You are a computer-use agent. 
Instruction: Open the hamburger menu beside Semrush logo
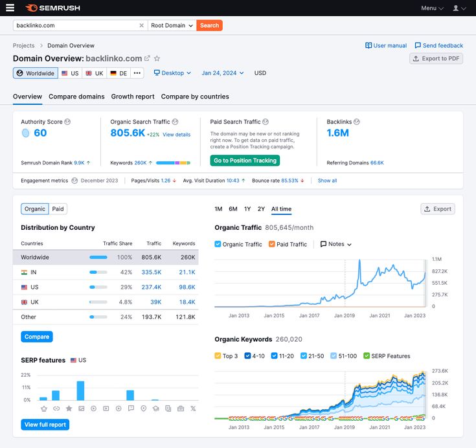[10, 8]
